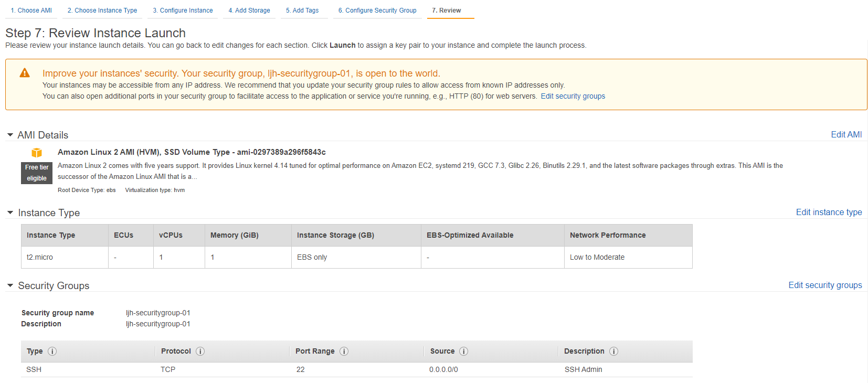868x383 pixels.
Task: Click the Amazon Linux AMI box icon
Action: click(x=37, y=153)
